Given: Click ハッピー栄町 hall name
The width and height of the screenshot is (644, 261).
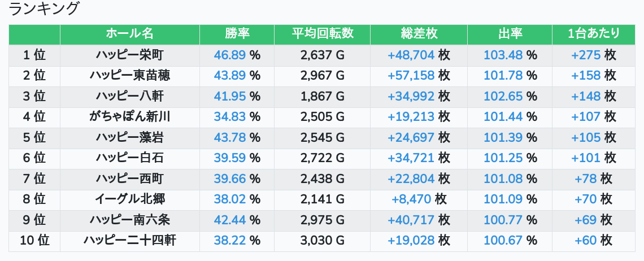Looking at the screenshot, I should pos(129,55).
